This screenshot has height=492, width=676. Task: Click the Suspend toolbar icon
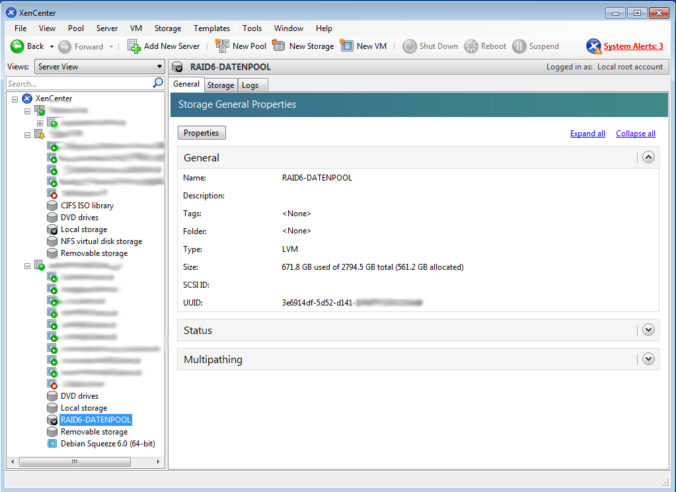[519, 46]
